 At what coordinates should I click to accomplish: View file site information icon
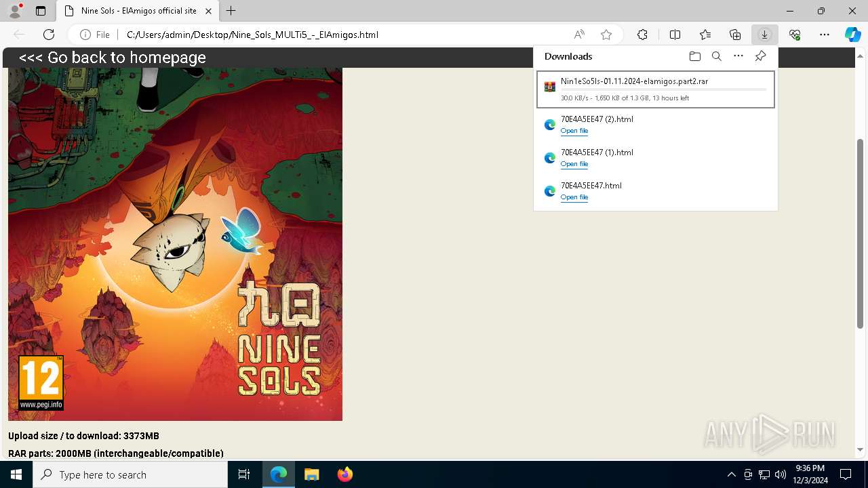[95, 35]
